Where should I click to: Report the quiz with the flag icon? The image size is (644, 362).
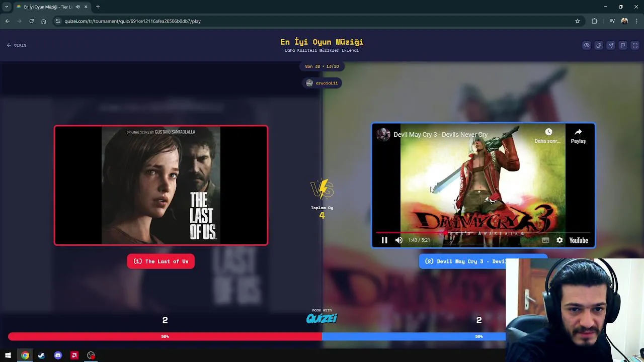[623, 45]
